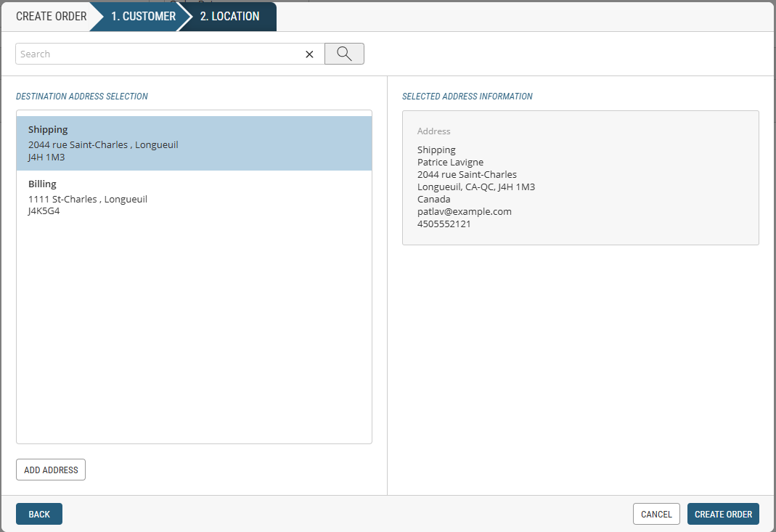The image size is (776, 532).
Task: Click the name Patrice Lavigne in address details
Action: point(450,162)
